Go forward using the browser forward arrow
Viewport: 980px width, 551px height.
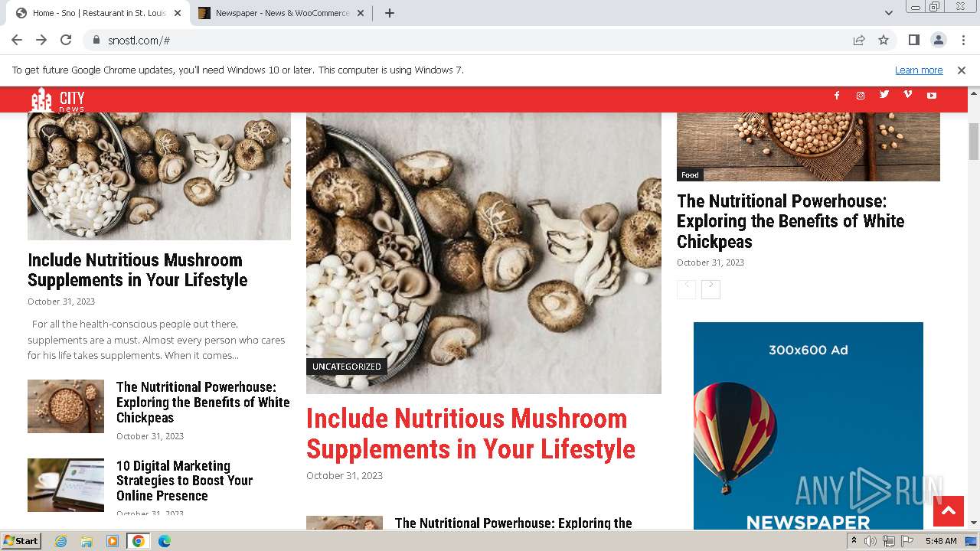(41, 40)
